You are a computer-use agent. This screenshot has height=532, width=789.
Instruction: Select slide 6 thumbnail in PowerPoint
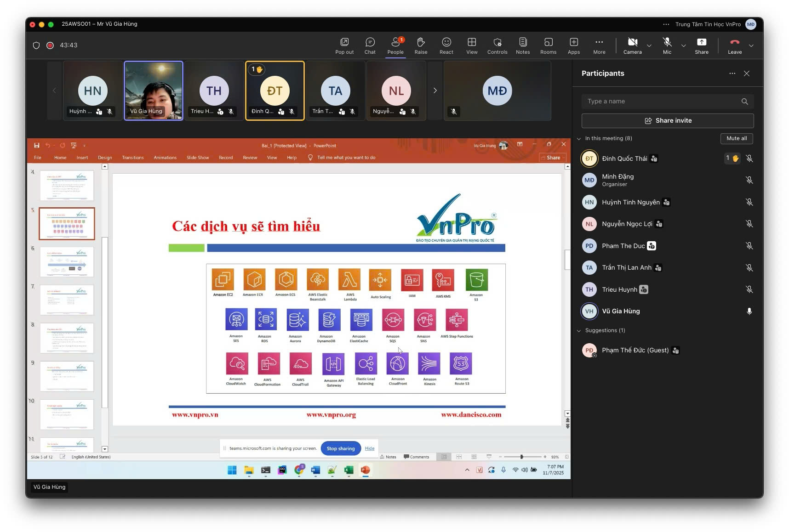pyautogui.click(x=67, y=262)
